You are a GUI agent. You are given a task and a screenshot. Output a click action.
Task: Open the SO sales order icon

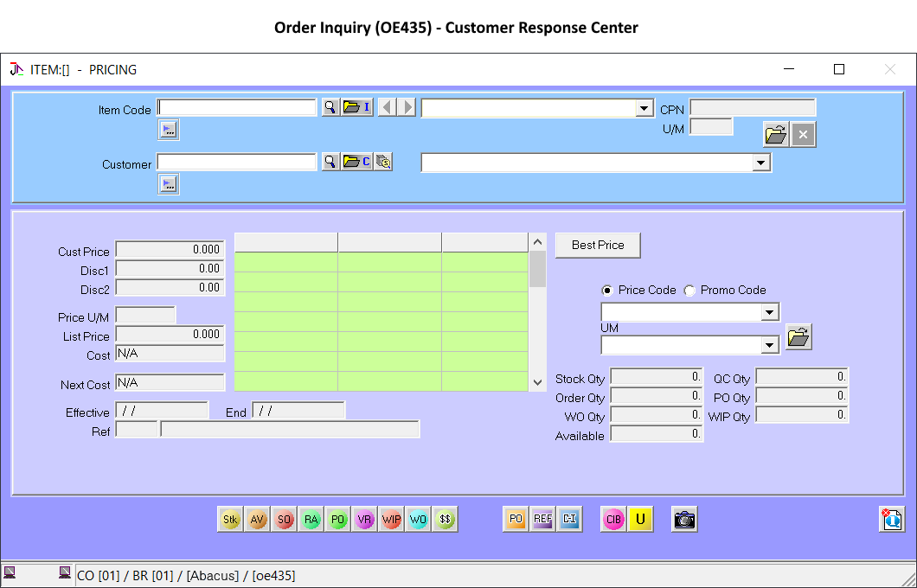(x=284, y=519)
